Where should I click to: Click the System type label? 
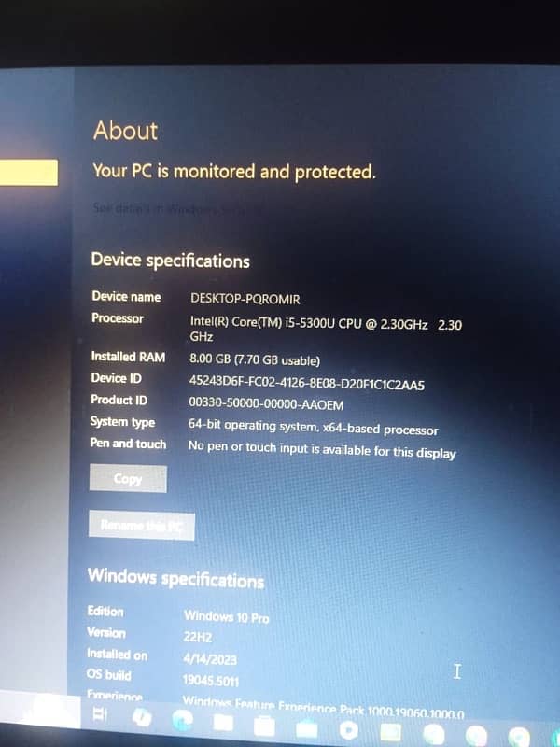click(122, 422)
